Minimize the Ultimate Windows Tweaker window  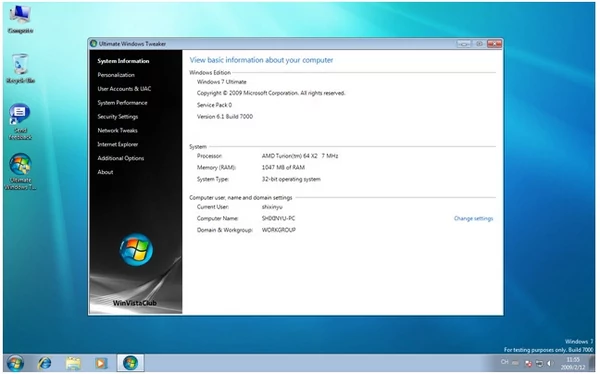pos(464,44)
